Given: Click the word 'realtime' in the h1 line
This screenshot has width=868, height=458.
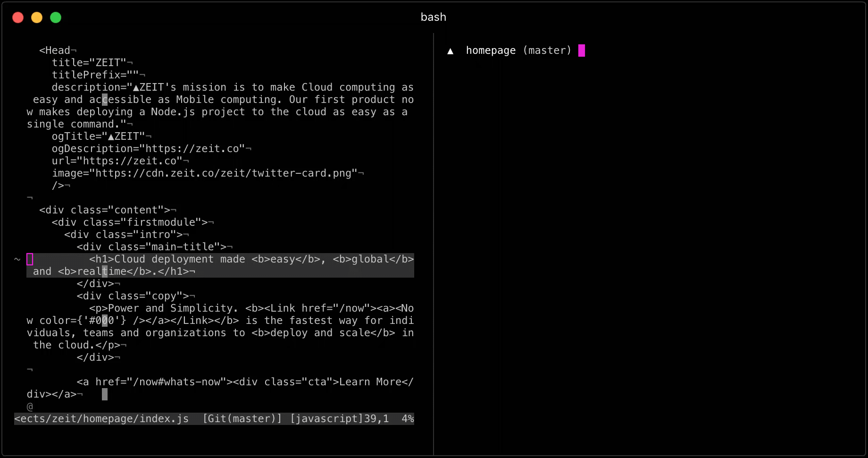Looking at the screenshot, I should (102, 271).
